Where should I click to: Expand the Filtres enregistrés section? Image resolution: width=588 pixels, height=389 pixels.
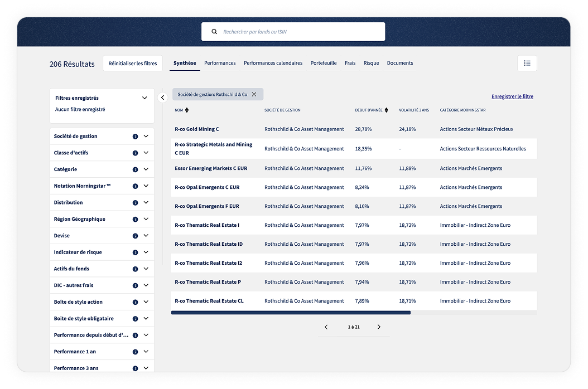[x=144, y=98]
